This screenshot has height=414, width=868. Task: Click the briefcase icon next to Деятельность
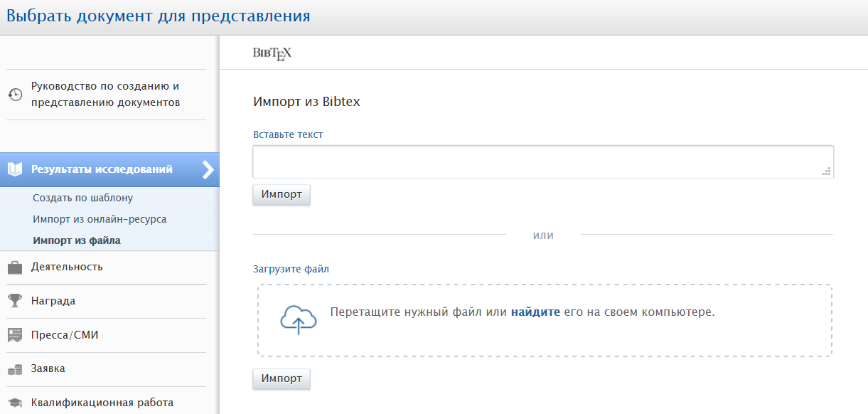tap(15, 267)
